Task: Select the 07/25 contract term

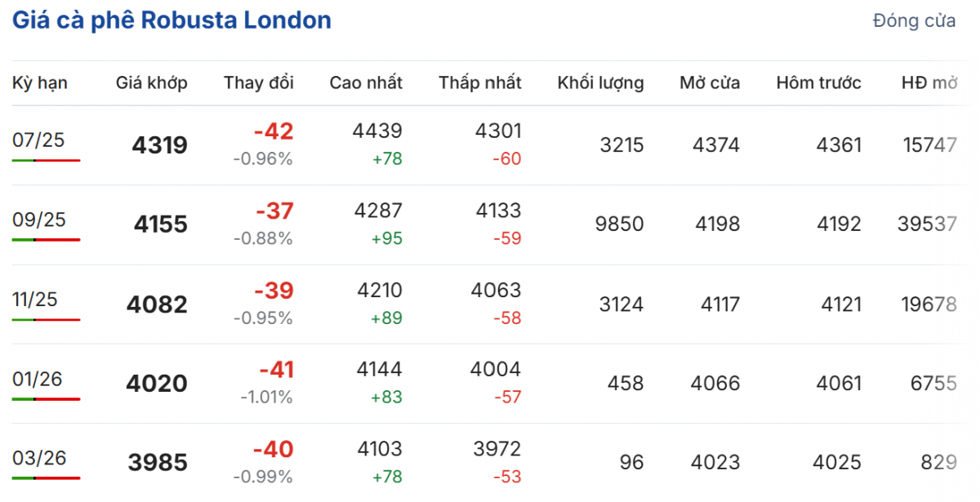Action: pos(38,140)
